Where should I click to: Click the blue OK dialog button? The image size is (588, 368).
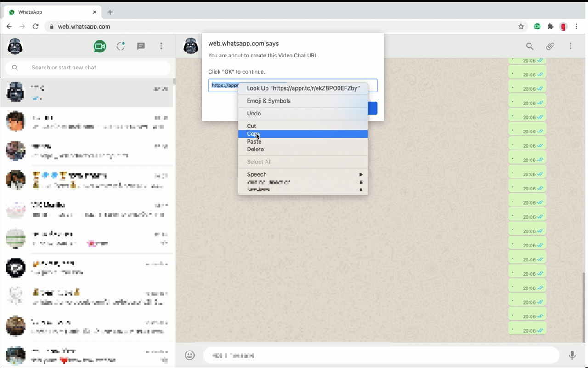(373, 108)
